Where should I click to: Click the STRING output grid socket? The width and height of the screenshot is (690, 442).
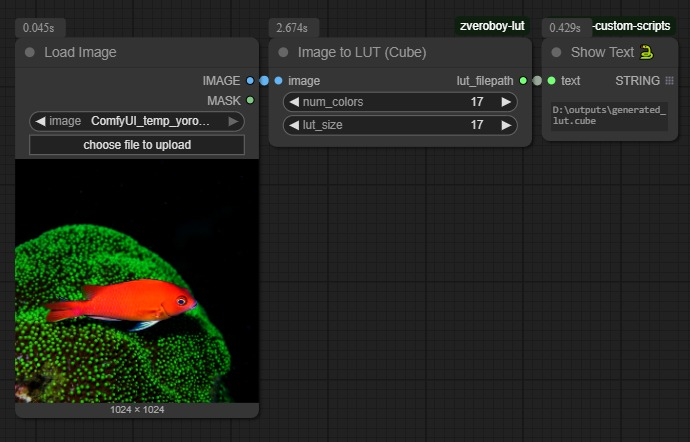point(669,81)
